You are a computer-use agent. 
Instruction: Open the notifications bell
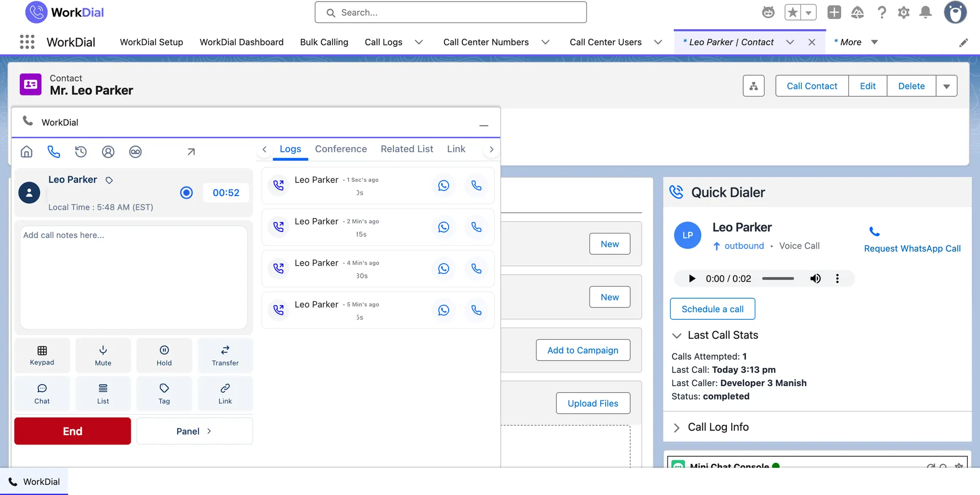tap(925, 12)
